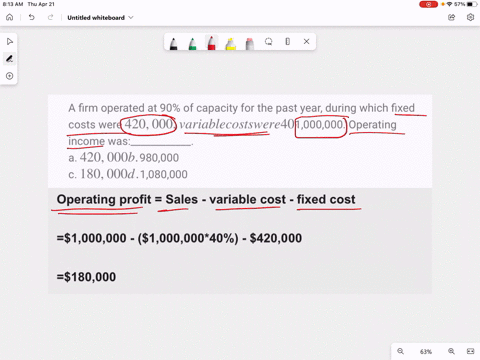Zoom in on the whiteboard
480x360 pixels.
coord(451,351)
